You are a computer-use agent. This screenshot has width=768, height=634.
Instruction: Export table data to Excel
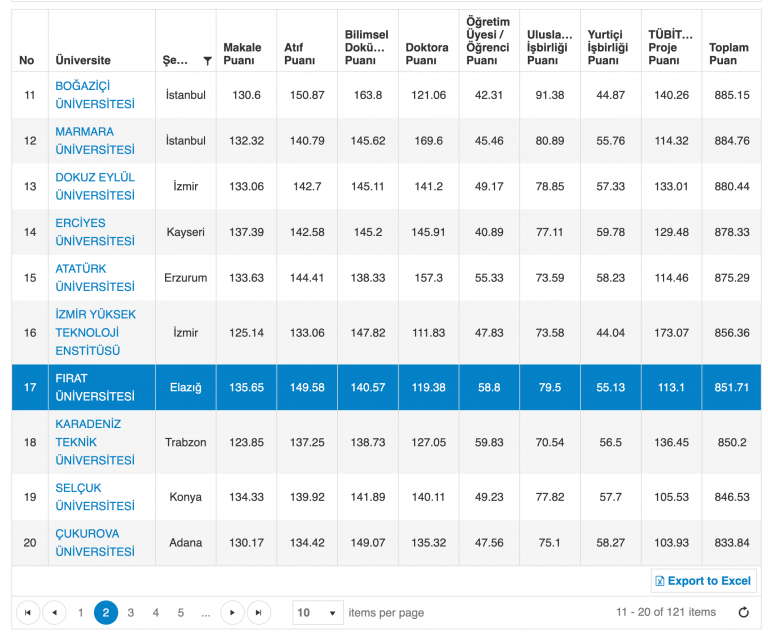pos(703,581)
